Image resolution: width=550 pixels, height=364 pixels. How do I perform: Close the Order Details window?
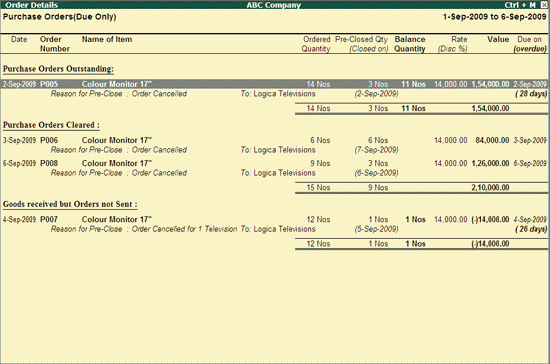[x=543, y=5]
